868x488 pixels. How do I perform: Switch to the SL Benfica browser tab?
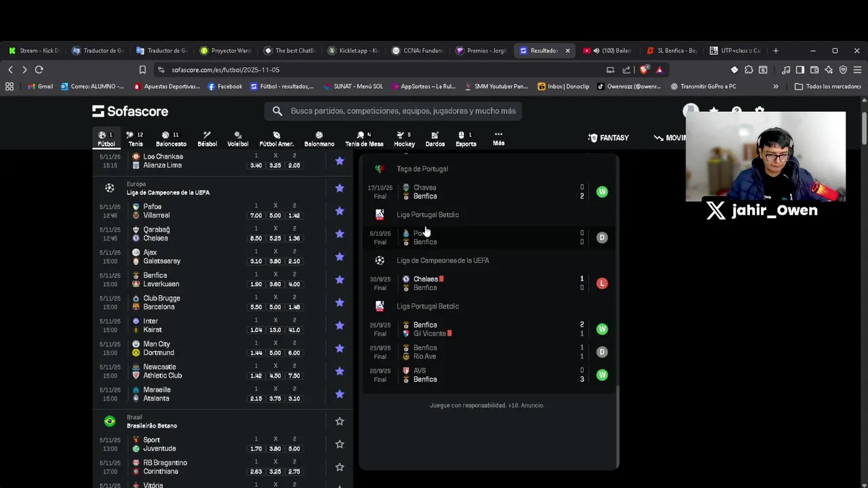(671, 51)
